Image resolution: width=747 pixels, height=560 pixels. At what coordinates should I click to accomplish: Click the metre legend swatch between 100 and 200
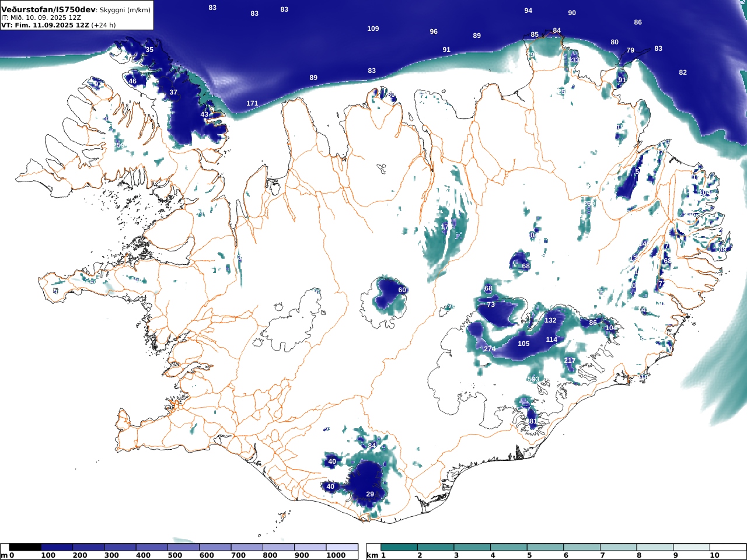(57, 547)
